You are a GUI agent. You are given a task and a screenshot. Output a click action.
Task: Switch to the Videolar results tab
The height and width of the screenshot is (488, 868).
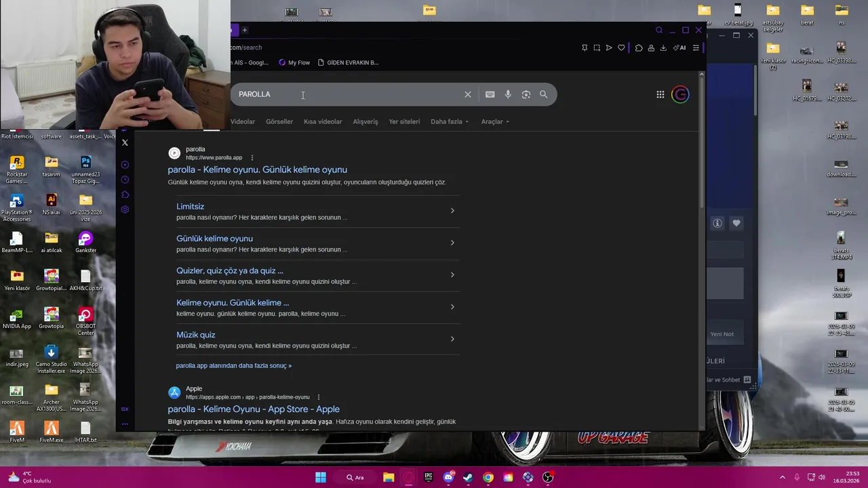242,122
